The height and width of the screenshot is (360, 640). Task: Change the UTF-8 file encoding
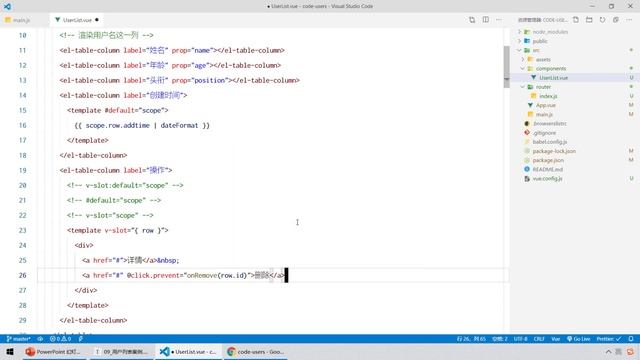click(520, 339)
